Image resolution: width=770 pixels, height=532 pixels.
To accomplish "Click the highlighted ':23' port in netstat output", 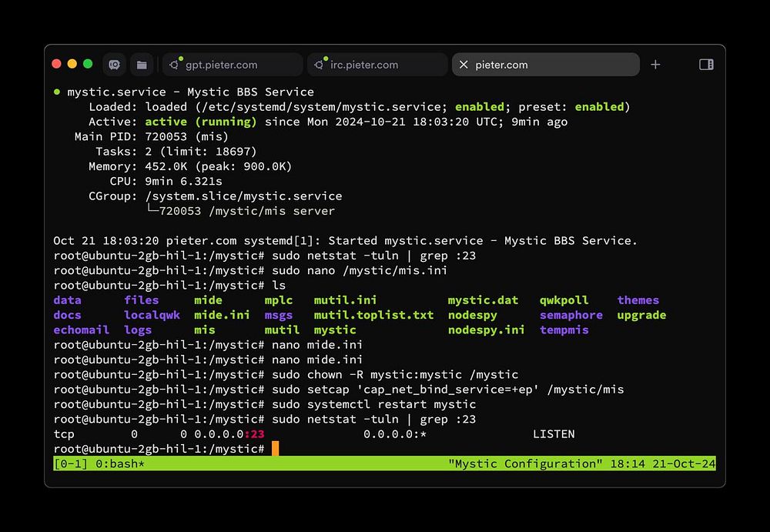I will tap(254, 434).
